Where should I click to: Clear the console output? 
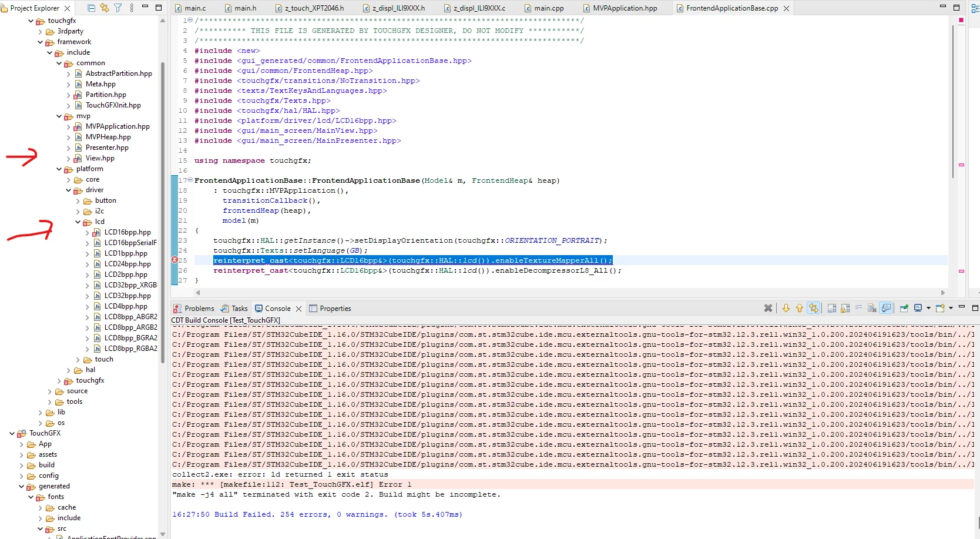pos(872,308)
